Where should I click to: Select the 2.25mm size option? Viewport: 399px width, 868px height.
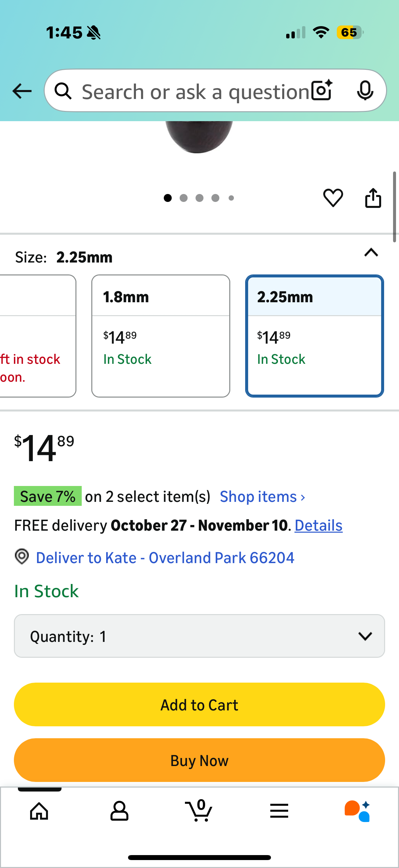(x=314, y=336)
